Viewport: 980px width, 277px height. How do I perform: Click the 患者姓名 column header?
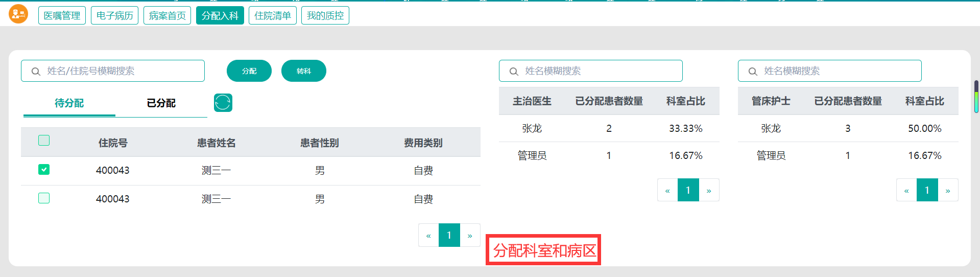(x=217, y=143)
